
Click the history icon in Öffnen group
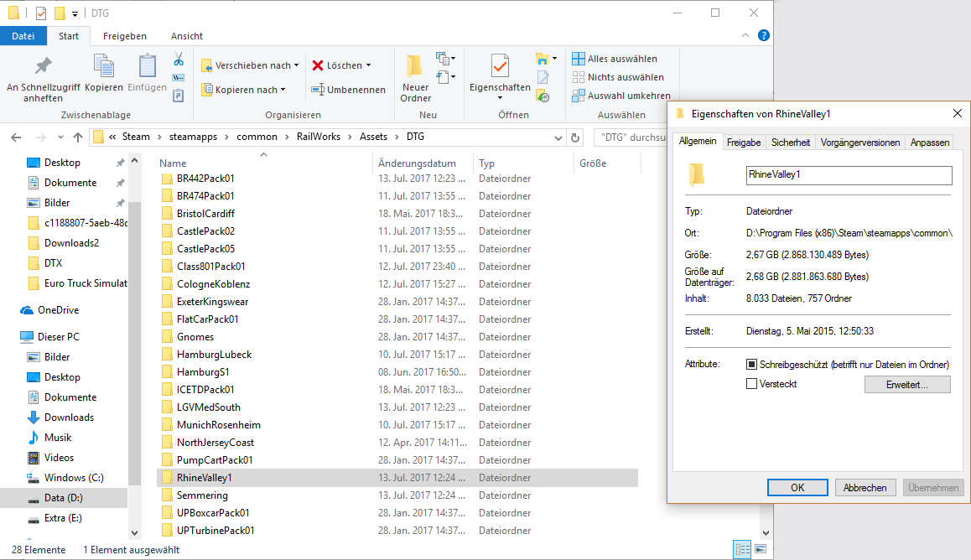(543, 96)
